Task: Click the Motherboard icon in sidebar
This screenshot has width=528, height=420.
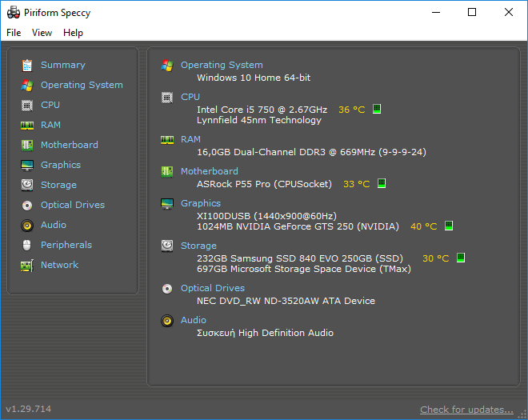Action: pyautogui.click(x=27, y=145)
